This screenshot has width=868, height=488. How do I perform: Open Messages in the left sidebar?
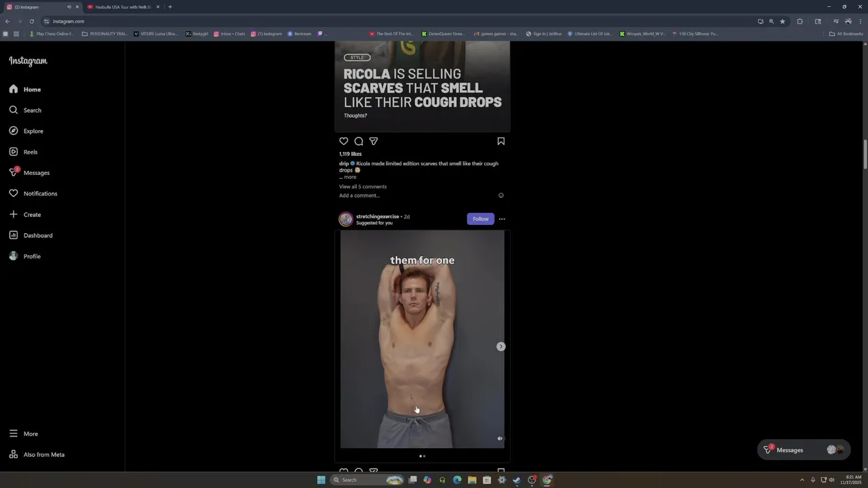tap(29, 173)
